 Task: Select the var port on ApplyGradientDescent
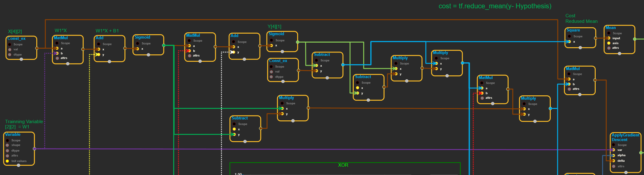614,150
